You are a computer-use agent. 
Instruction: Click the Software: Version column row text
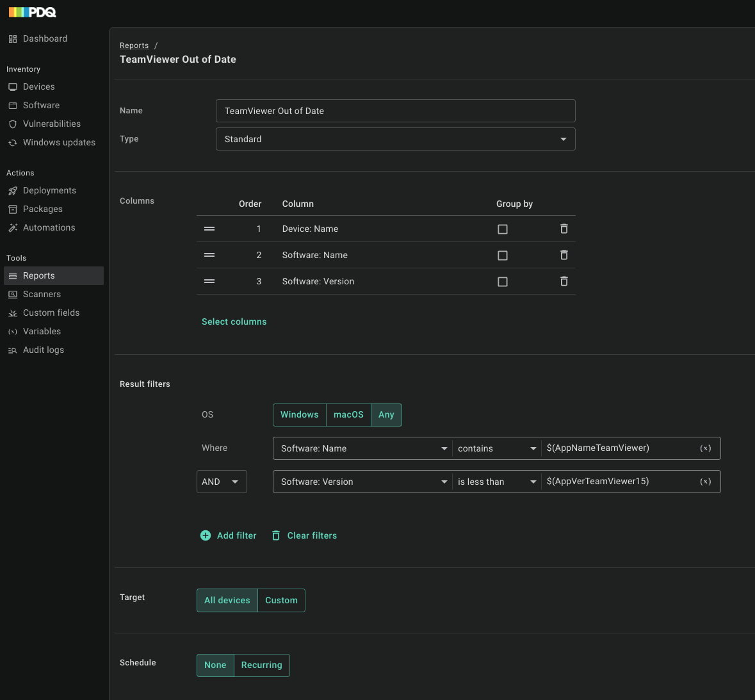click(318, 282)
